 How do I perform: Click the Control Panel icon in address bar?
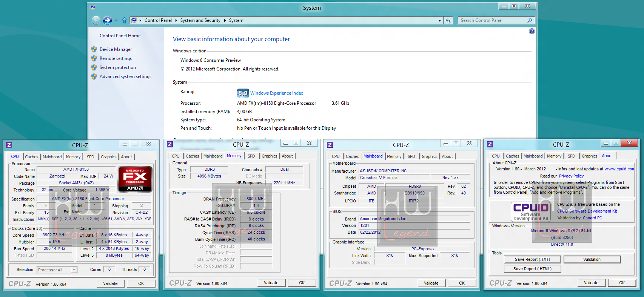tap(134, 20)
